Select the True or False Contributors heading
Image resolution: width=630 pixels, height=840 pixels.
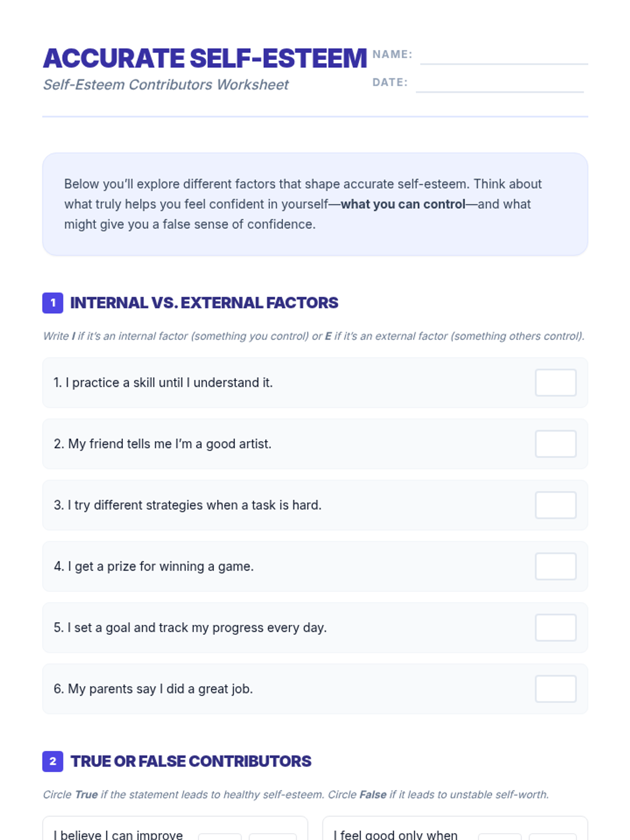(191, 761)
